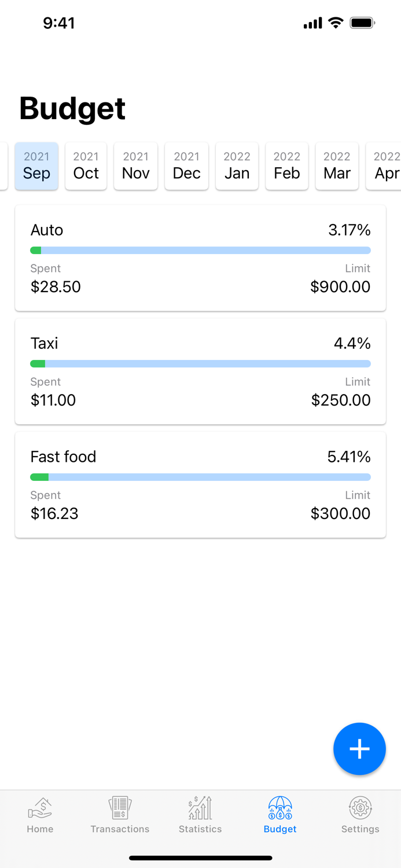Open the Transactions screen
The image size is (401, 868).
[x=120, y=815]
